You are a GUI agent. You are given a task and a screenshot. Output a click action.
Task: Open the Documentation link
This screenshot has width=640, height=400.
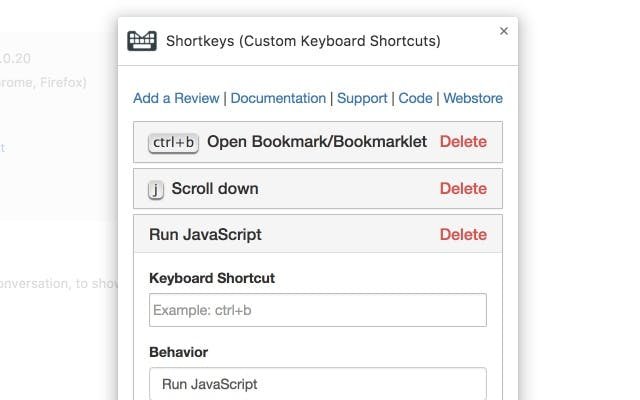[x=278, y=98]
